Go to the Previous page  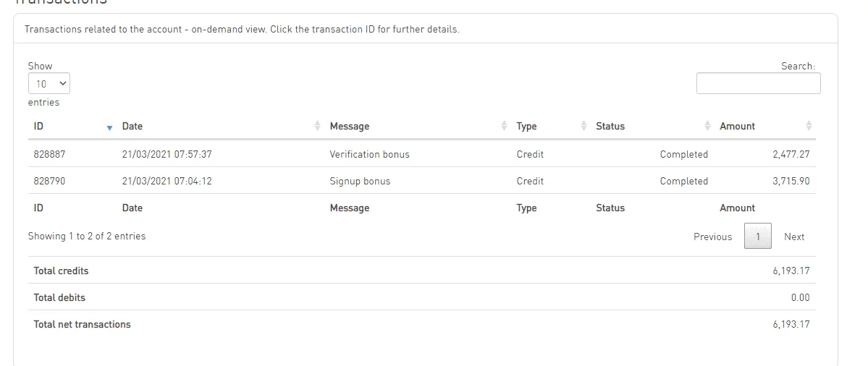click(712, 237)
